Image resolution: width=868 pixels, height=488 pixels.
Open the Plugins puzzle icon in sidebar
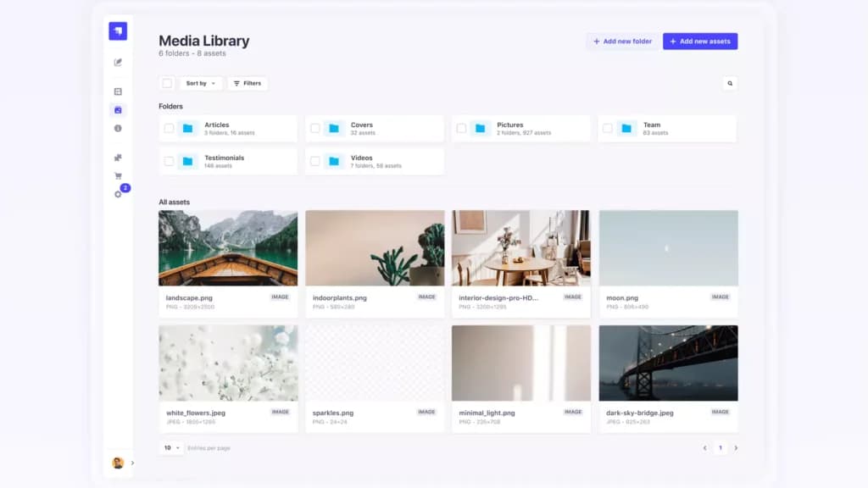pos(118,158)
